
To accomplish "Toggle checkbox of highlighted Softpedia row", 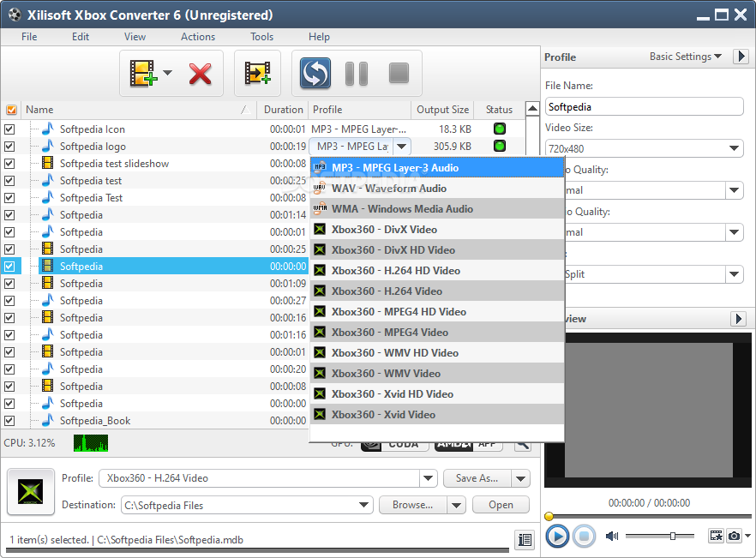I will coord(9,267).
